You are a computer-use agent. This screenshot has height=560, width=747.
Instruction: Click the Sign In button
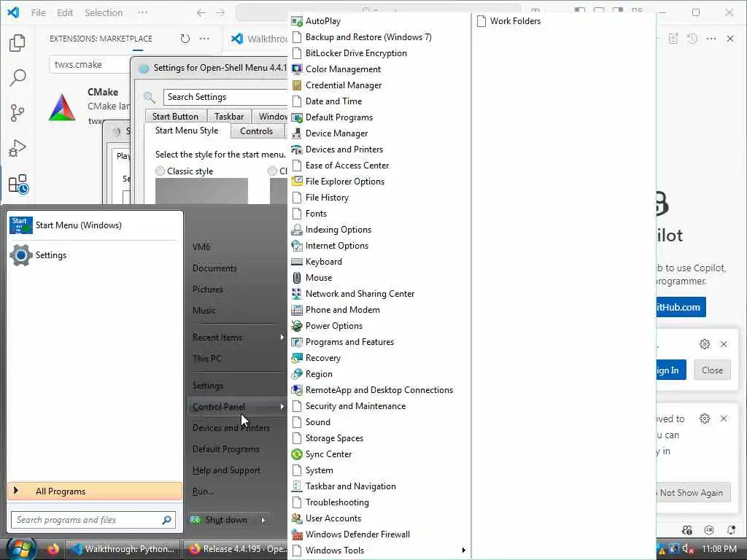pos(670,370)
